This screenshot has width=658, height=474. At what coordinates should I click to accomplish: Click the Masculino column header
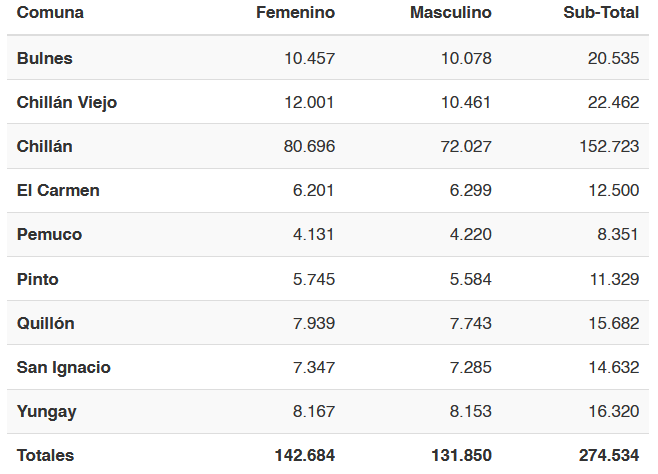tap(451, 13)
